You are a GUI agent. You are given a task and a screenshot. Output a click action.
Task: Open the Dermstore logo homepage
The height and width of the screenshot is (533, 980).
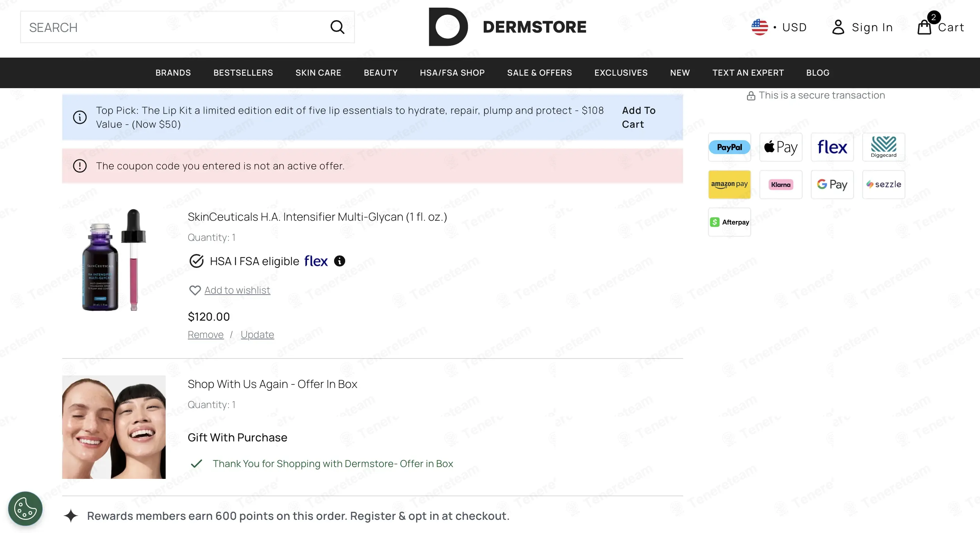pyautogui.click(x=507, y=27)
